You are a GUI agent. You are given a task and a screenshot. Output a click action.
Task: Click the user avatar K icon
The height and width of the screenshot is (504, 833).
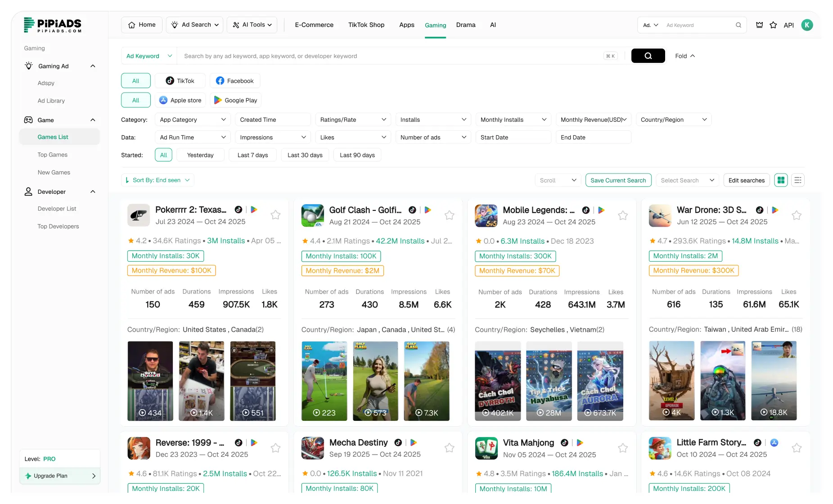click(807, 25)
